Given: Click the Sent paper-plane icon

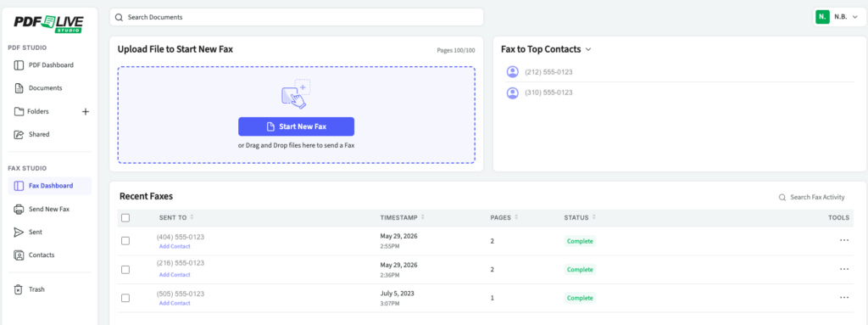Looking at the screenshot, I should point(19,232).
